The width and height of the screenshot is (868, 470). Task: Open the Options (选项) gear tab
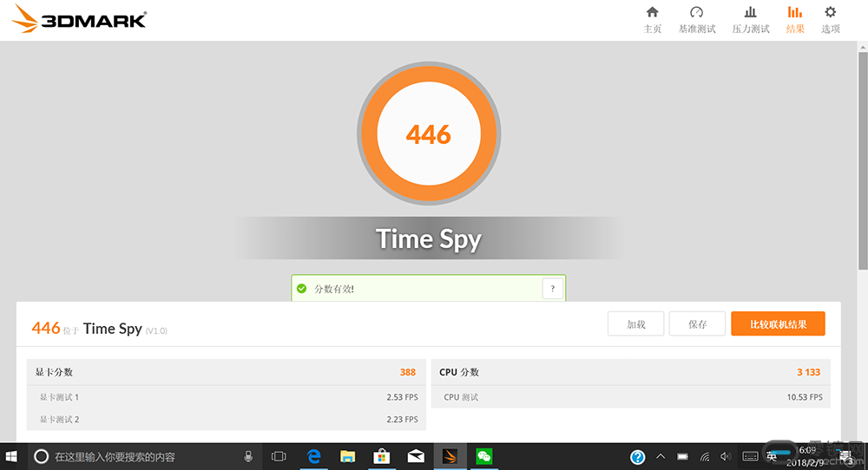(831, 20)
